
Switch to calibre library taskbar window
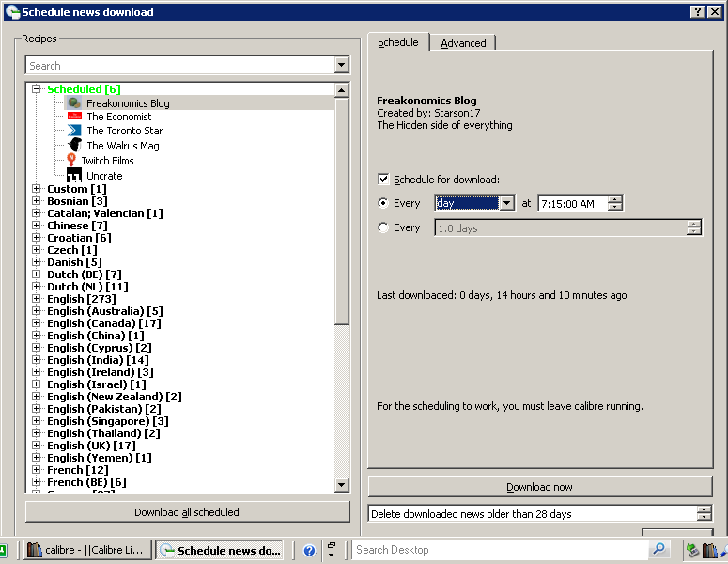(87, 550)
